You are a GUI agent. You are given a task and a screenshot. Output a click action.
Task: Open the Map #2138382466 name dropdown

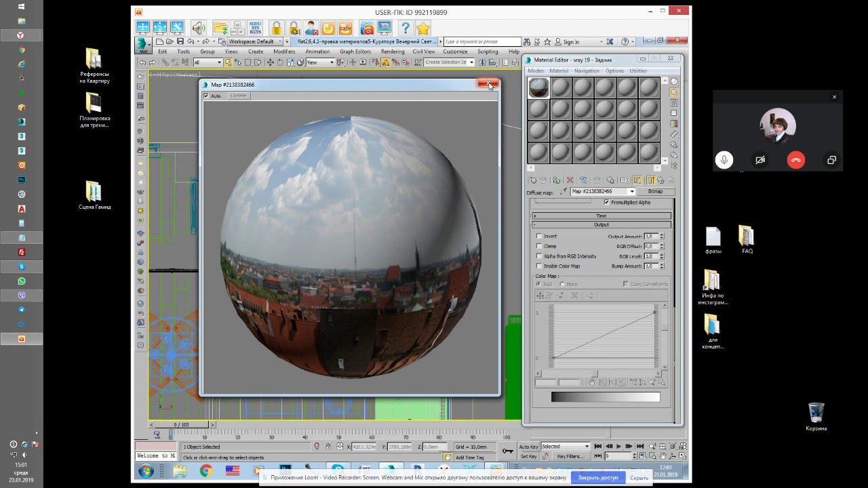(x=602, y=192)
